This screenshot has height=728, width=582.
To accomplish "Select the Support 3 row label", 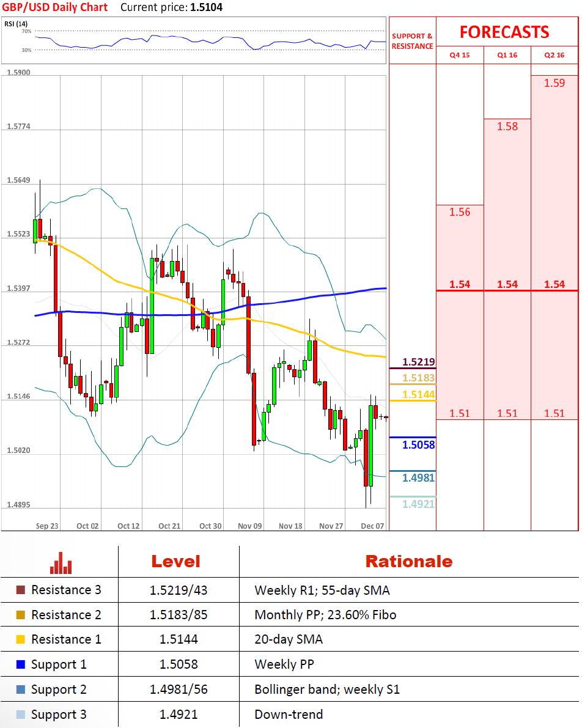I will (x=59, y=715).
